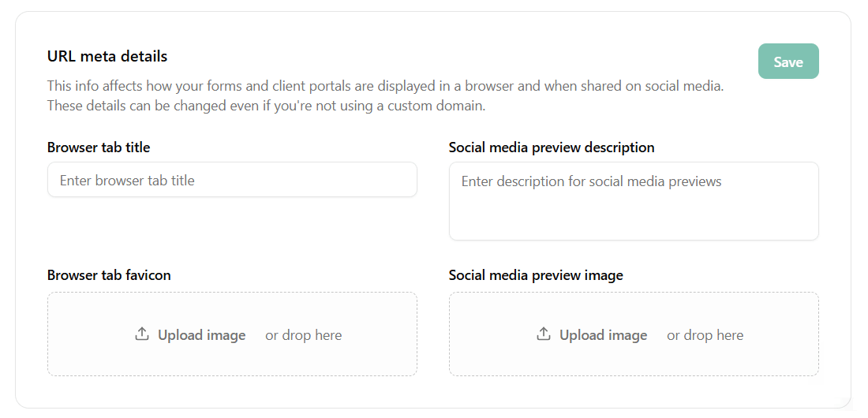The image size is (868, 418).
Task: Click the Save button
Action: [788, 62]
